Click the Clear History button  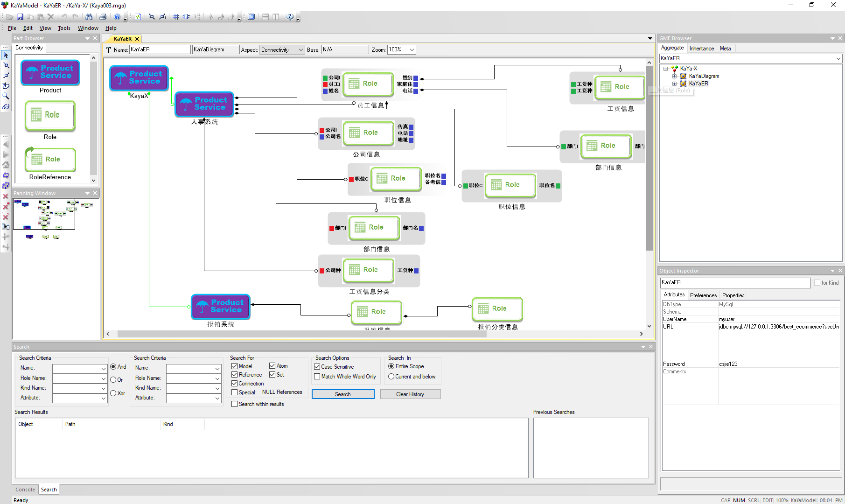[x=410, y=394]
